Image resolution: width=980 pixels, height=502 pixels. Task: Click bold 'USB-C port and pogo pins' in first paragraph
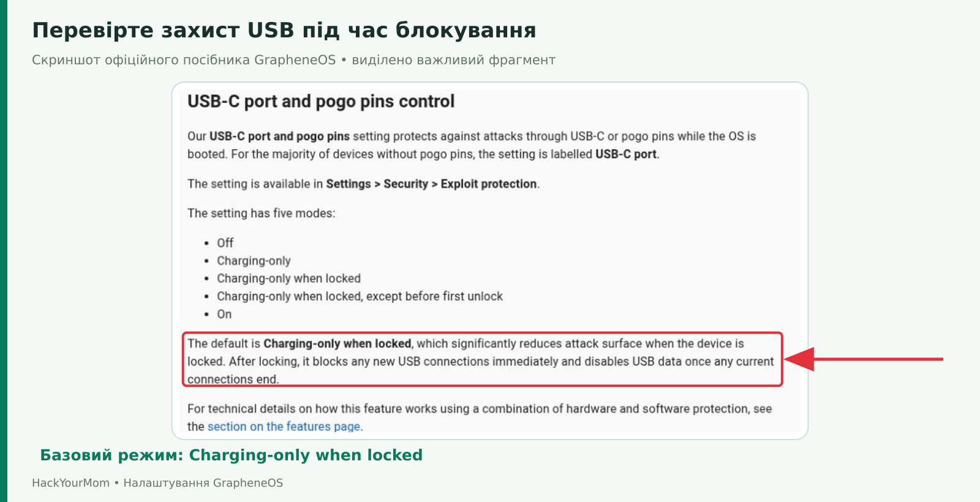279,136
